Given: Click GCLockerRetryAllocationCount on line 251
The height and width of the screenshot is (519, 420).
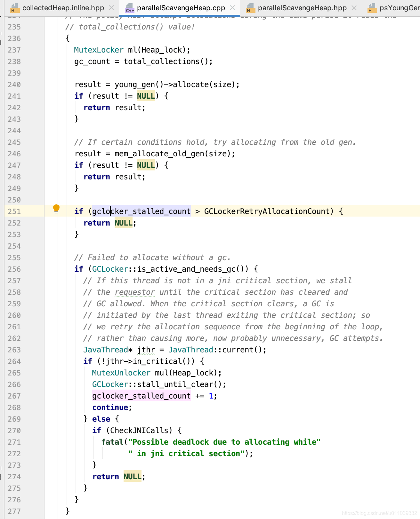Looking at the screenshot, I should click(x=267, y=211).
